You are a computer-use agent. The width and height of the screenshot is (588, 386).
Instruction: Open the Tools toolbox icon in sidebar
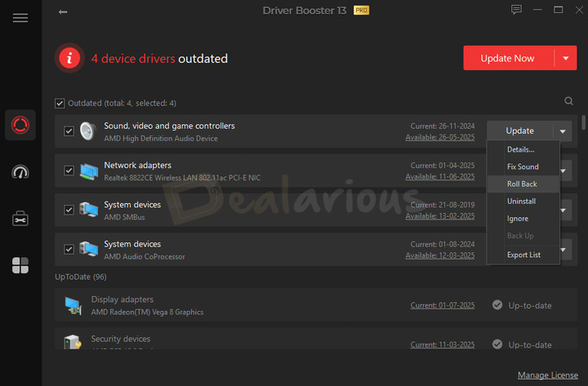point(20,218)
